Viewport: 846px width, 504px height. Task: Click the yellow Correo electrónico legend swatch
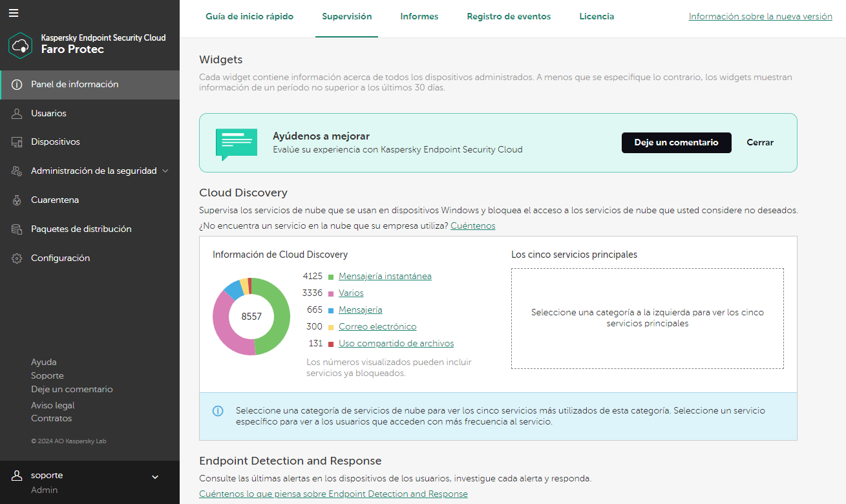coord(331,327)
